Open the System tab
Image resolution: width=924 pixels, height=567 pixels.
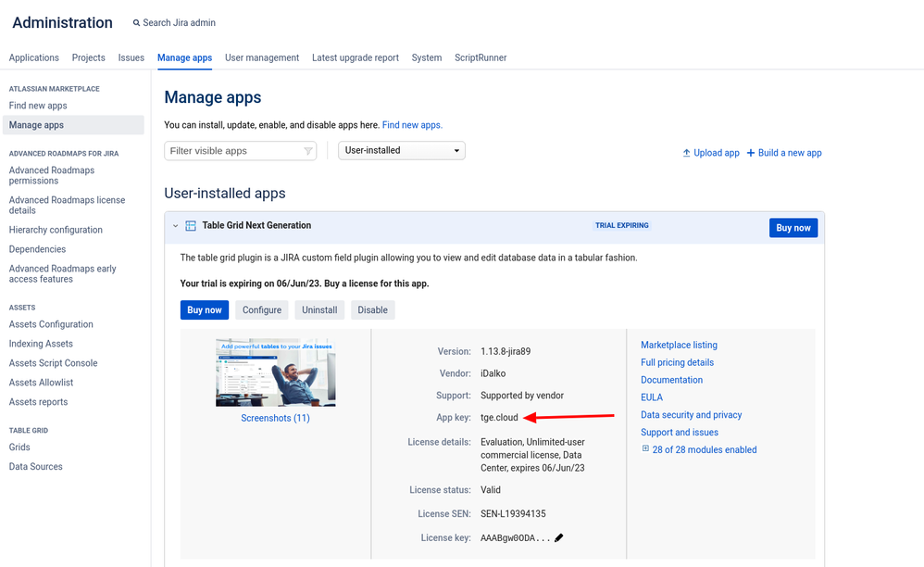(x=427, y=57)
